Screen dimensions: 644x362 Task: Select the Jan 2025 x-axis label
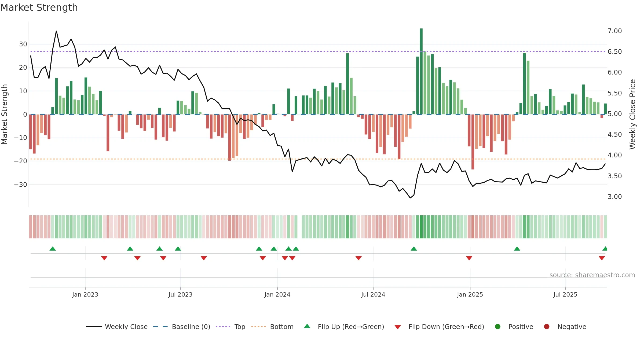coord(470,294)
